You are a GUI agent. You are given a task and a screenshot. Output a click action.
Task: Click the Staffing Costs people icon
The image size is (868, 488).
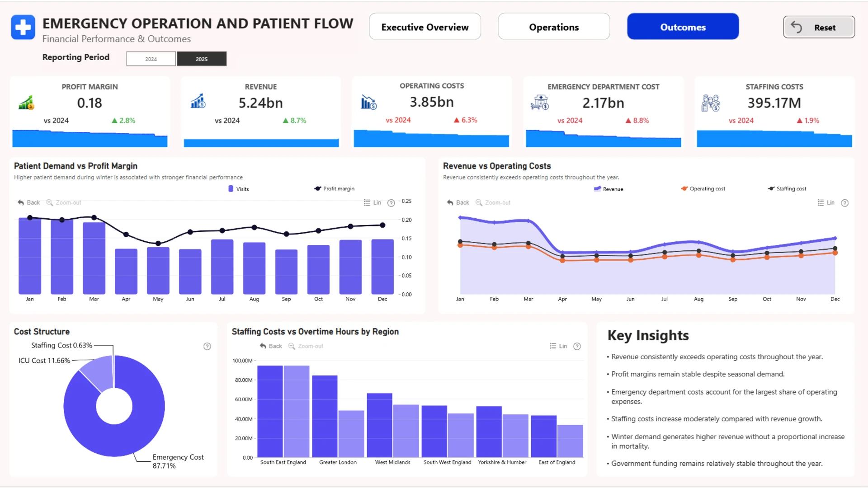(x=710, y=103)
